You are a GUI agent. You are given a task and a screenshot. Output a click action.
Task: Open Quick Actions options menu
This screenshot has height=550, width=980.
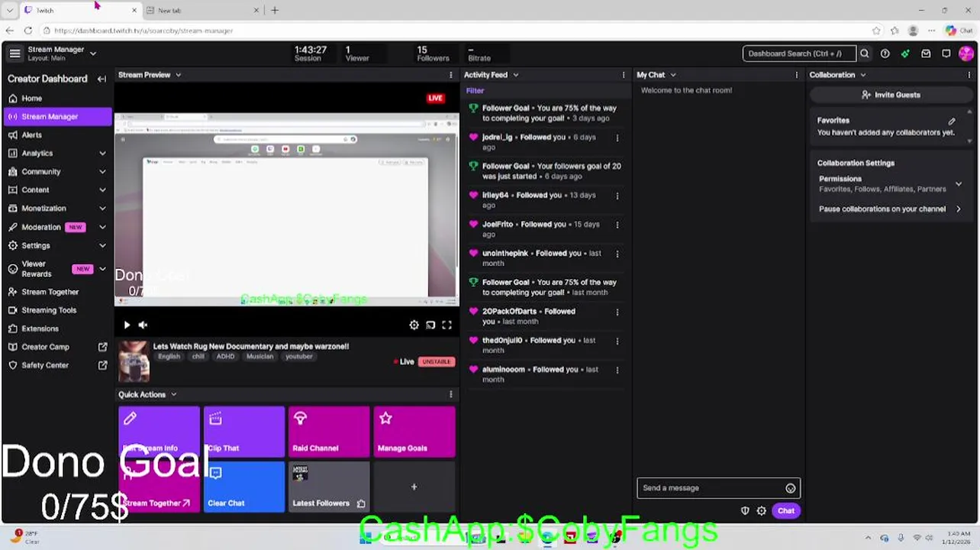coord(450,395)
